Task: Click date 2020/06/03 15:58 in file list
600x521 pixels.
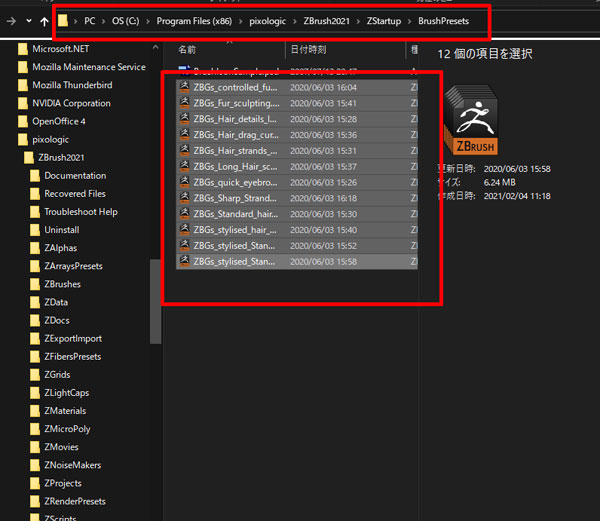Action: [323, 262]
